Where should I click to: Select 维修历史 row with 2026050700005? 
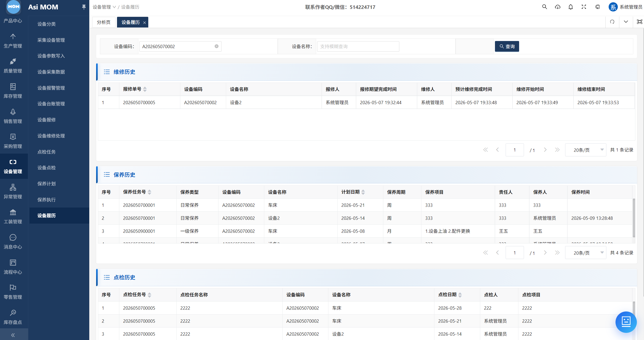[366, 102]
